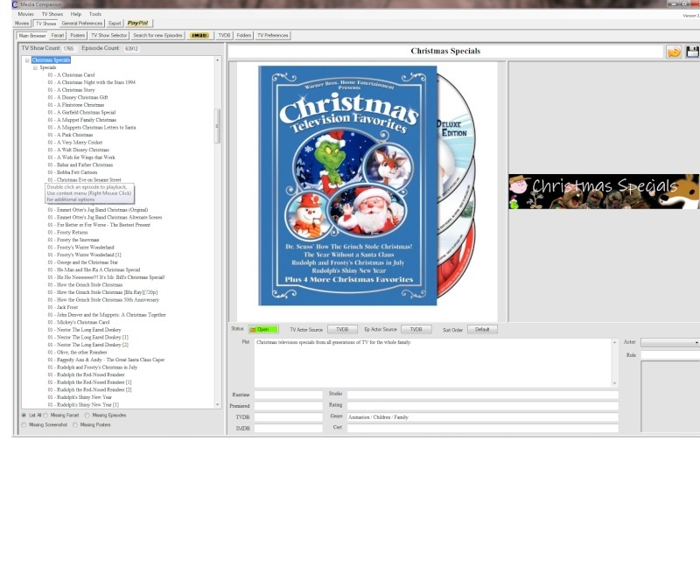Click the TV Actor Source TVDB button
This screenshot has height=588, width=700.
click(x=342, y=330)
